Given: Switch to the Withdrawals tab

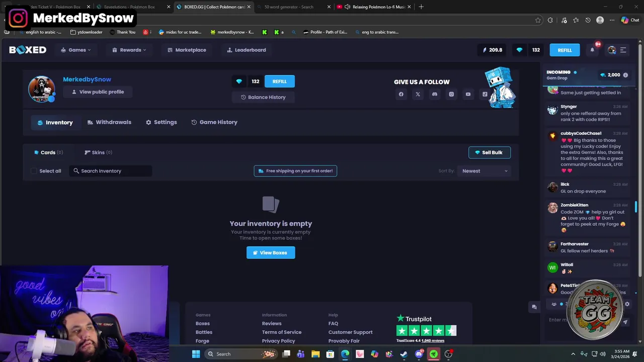Looking at the screenshot, I should (x=109, y=122).
